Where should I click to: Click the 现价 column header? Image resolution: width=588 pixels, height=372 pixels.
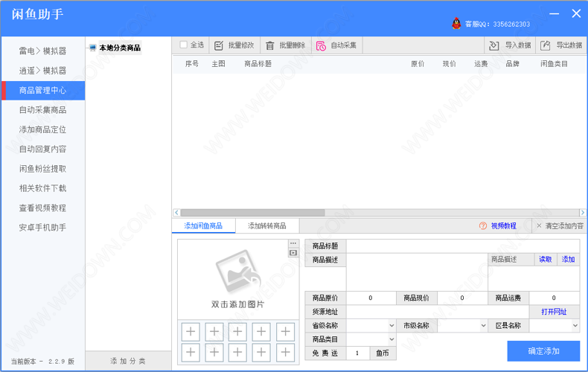point(450,64)
